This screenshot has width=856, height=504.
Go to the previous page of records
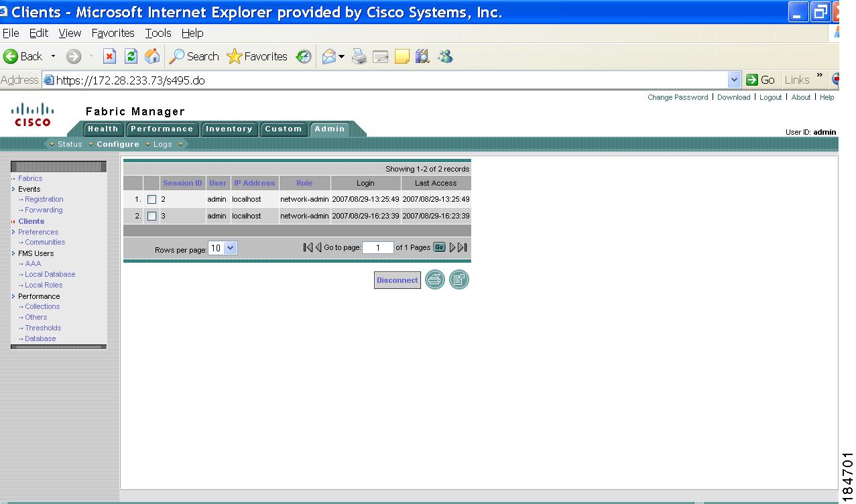pyautogui.click(x=318, y=247)
